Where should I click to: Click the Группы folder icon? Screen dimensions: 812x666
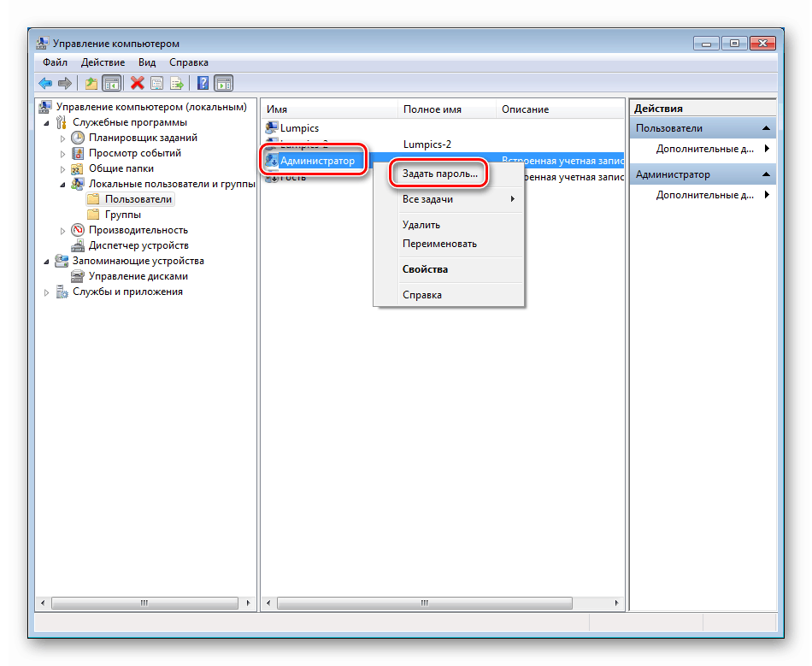click(93, 215)
